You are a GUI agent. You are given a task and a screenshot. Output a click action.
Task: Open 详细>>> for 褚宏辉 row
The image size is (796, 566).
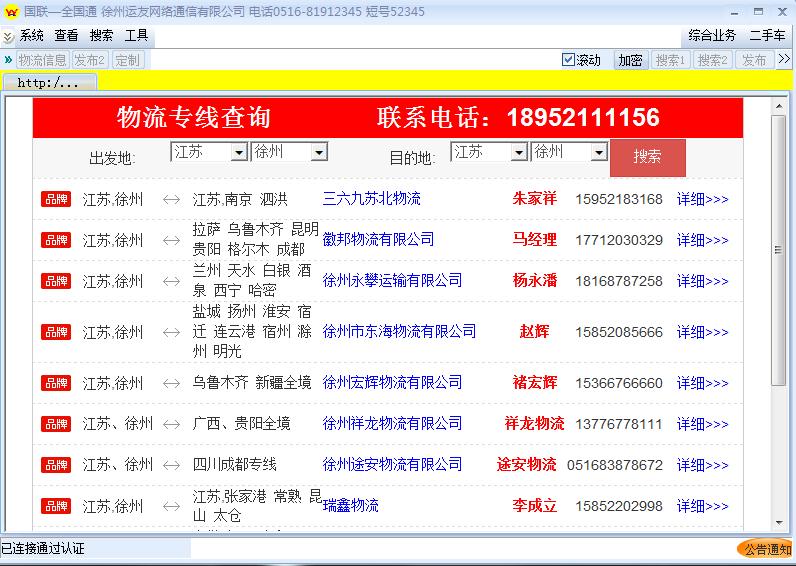703,383
